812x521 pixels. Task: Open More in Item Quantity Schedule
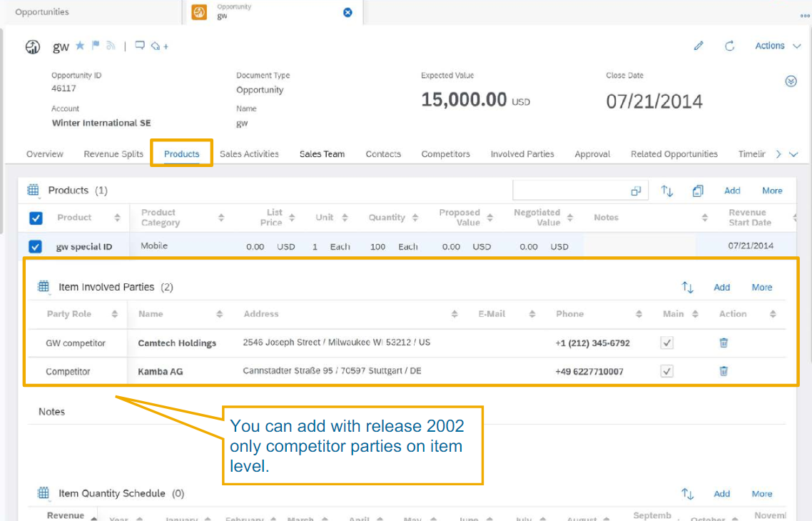[762, 494]
